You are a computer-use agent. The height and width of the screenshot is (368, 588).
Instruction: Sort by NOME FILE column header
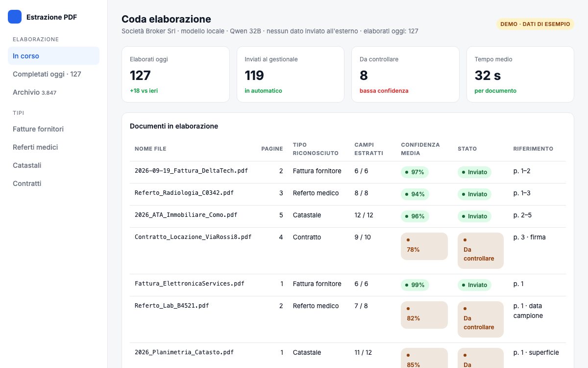pos(150,149)
